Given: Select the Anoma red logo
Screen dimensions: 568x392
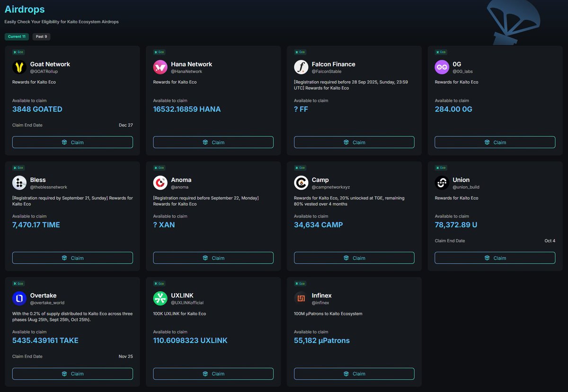Looking at the screenshot, I should pyautogui.click(x=160, y=183).
